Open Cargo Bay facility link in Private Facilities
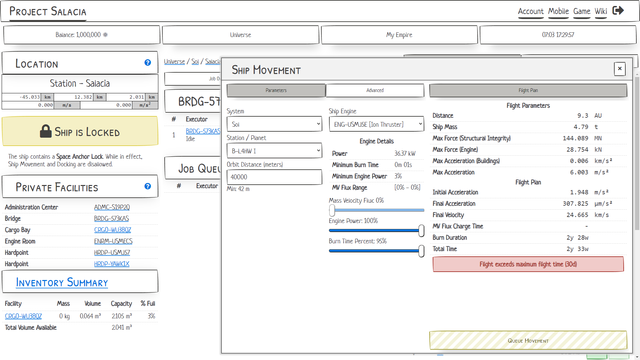 pyautogui.click(x=112, y=230)
